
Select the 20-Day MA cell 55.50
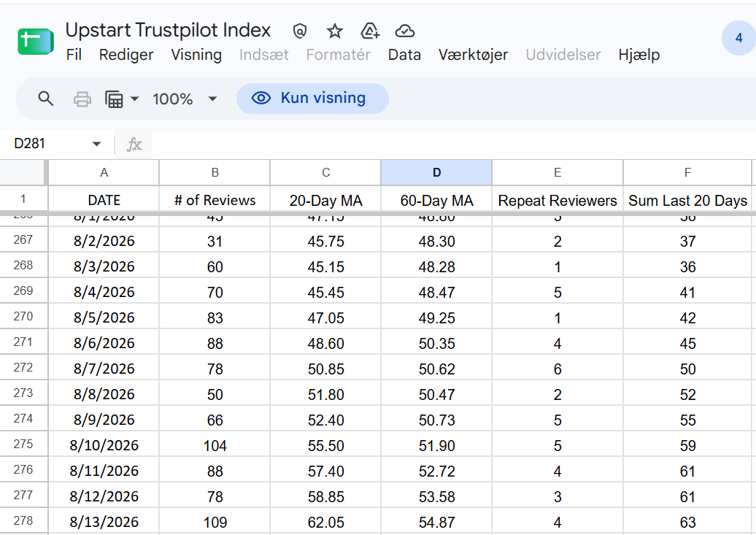(325, 445)
